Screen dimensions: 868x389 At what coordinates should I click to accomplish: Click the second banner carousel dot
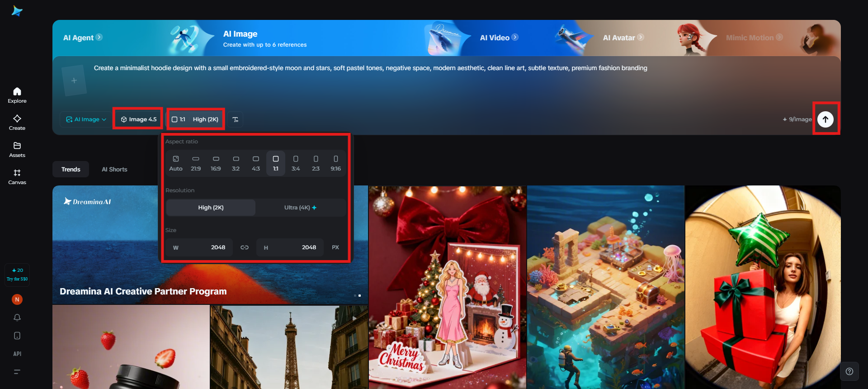[x=359, y=295]
